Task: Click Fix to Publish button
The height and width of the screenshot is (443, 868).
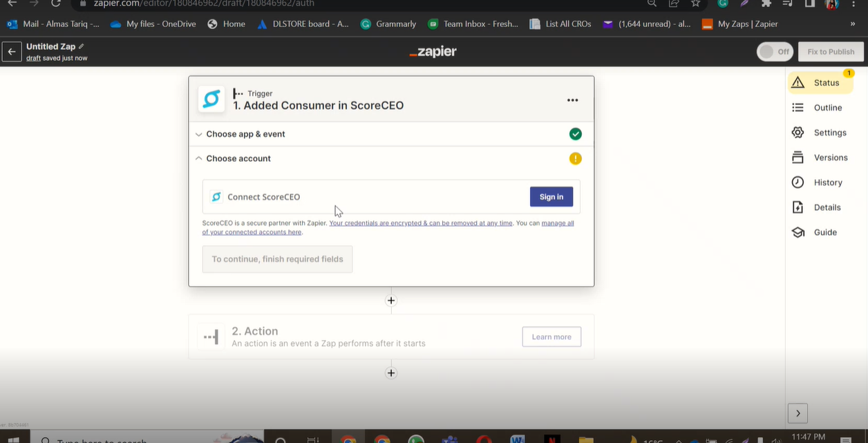Action: pyautogui.click(x=831, y=52)
